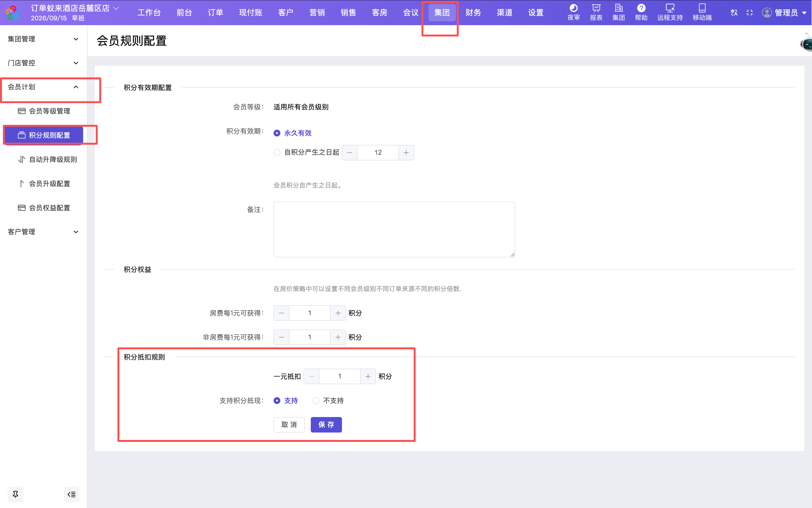812x508 pixels.
Task: Open the 帮助 help icon
Action: point(641,12)
